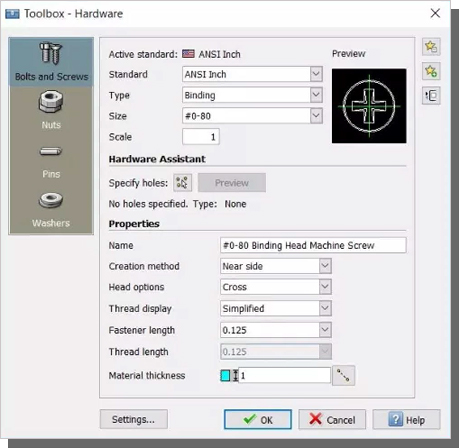Click the Name field of the screw

click(313, 245)
